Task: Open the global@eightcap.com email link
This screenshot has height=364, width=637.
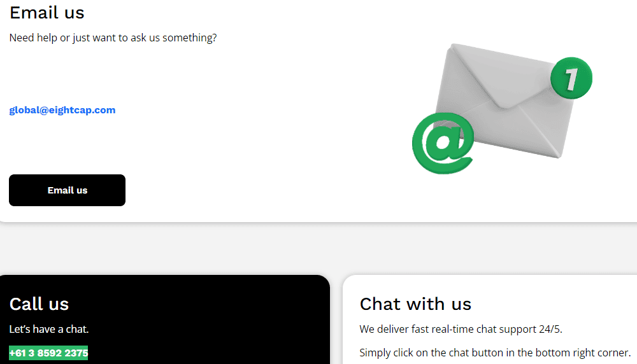Action: [x=62, y=110]
